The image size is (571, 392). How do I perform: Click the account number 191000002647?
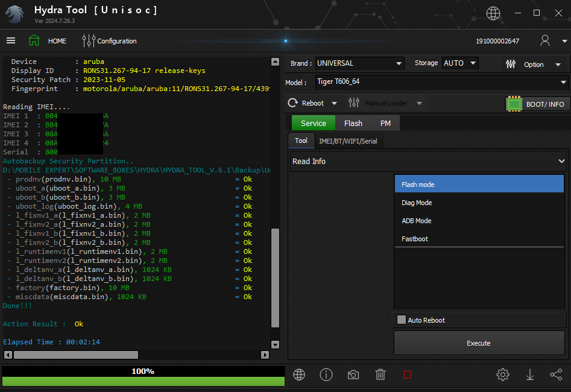pos(497,41)
